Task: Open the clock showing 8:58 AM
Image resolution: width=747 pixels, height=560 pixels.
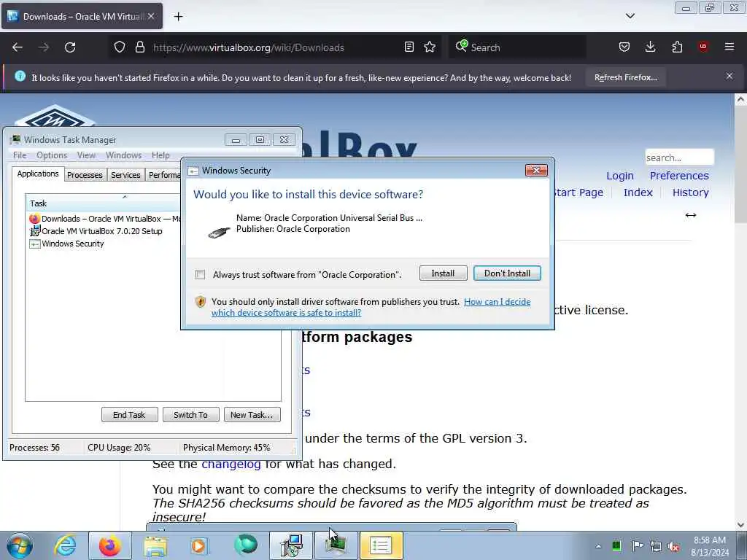Action: [x=709, y=546]
